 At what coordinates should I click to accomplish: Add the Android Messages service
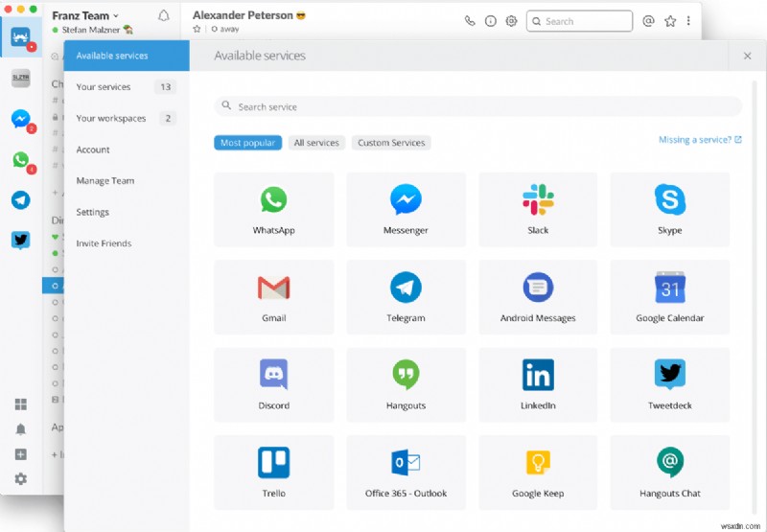point(538,297)
